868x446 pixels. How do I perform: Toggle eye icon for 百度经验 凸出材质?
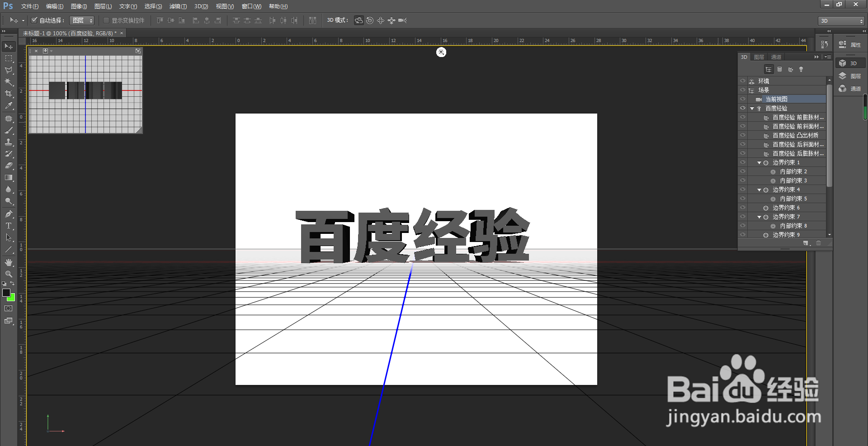click(743, 135)
